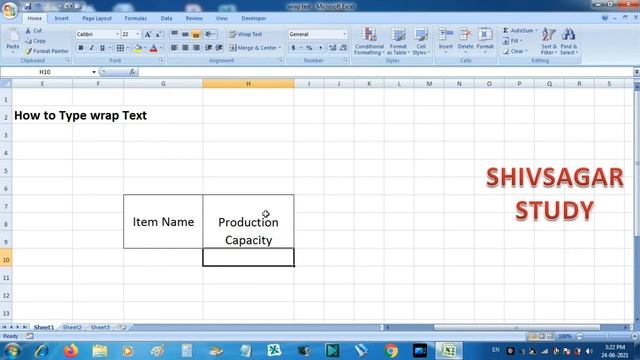Open the font size 22 dropdown
The image size is (640, 360).
coord(138,34)
